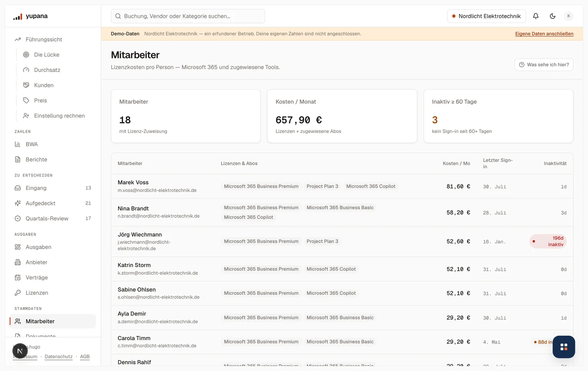Click Lizenzen & Abos column header

[x=239, y=163]
